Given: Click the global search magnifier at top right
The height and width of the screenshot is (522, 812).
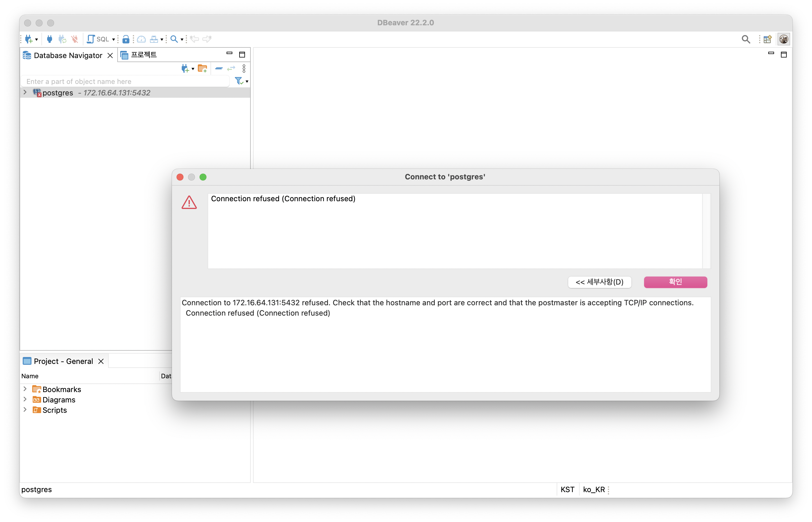Looking at the screenshot, I should (x=746, y=39).
